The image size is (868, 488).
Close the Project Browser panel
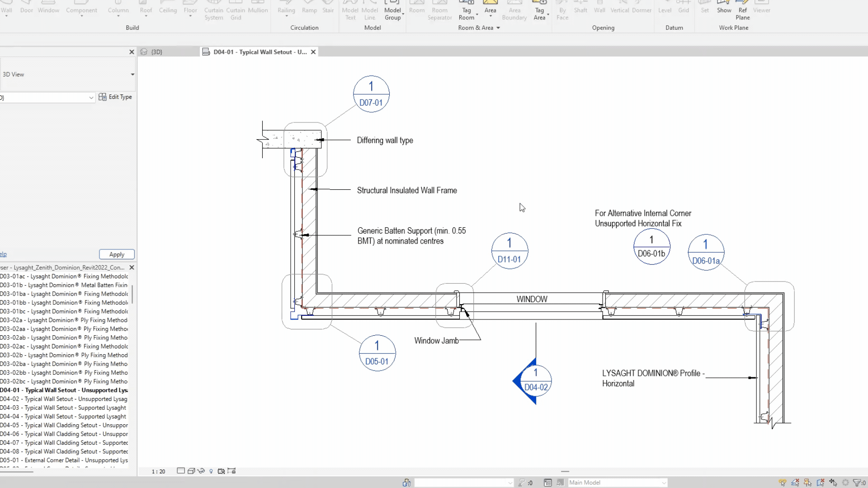tap(132, 267)
